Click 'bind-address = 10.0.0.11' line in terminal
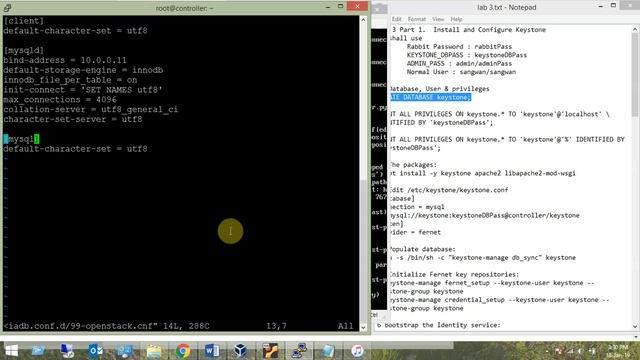The width and height of the screenshot is (640, 360). click(x=65, y=60)
